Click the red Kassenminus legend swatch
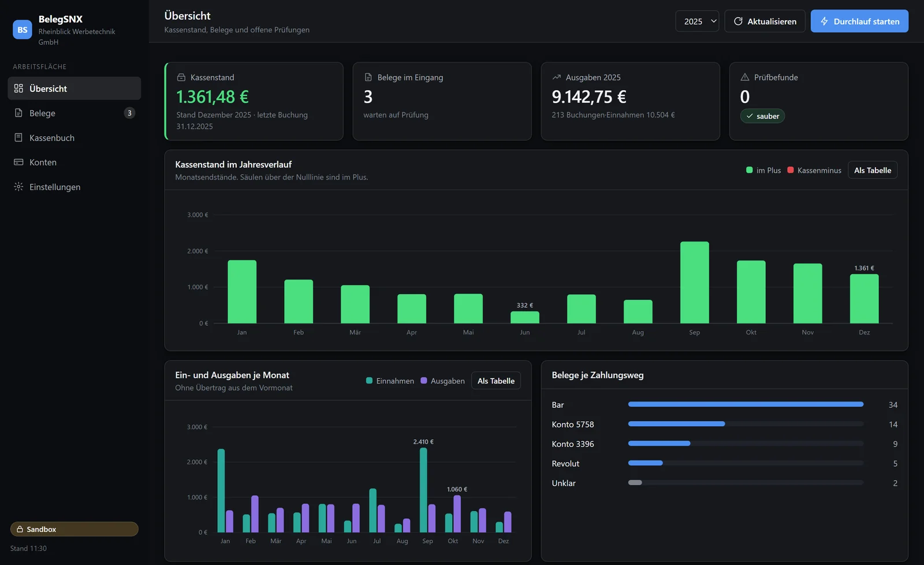Viewport: 924px width, 565px height. [791, 170]
